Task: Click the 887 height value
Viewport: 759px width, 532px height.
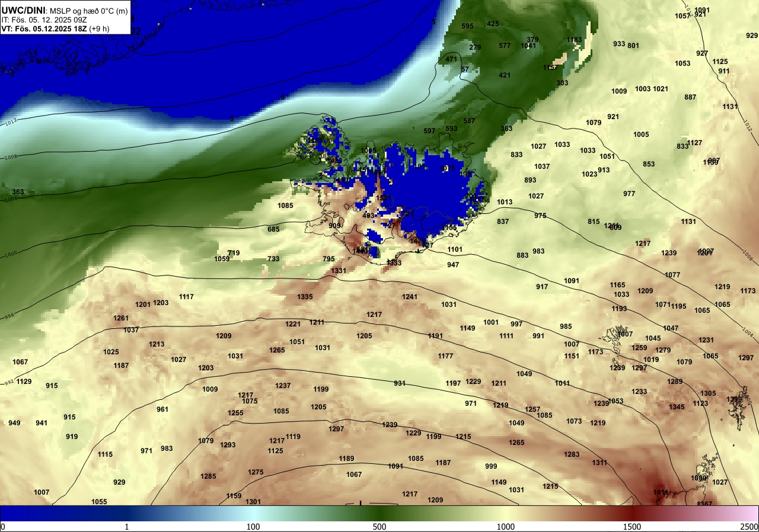Action: [690, 97]
